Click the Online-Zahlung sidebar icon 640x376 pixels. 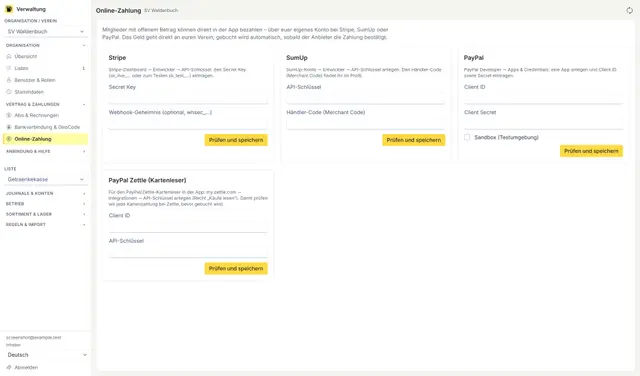[x=9, y=139]
